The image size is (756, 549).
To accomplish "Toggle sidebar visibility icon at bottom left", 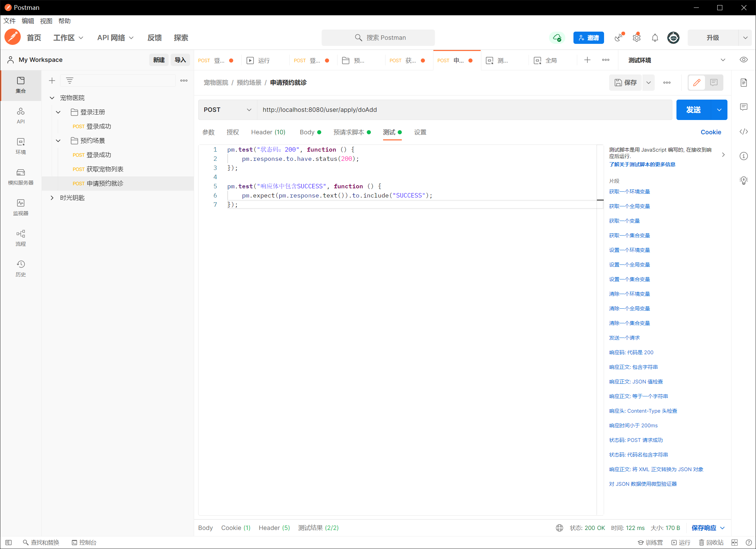I will 8,542.
